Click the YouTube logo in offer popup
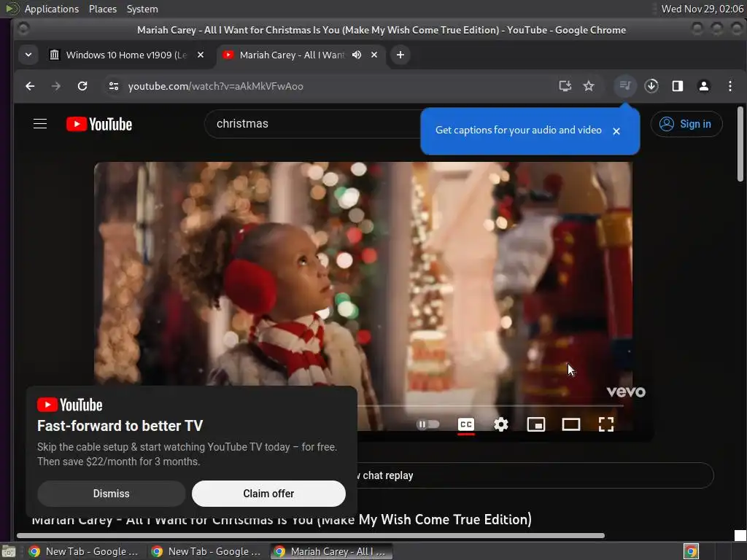Screen dimensions: 747x560 tap(69, 405)
